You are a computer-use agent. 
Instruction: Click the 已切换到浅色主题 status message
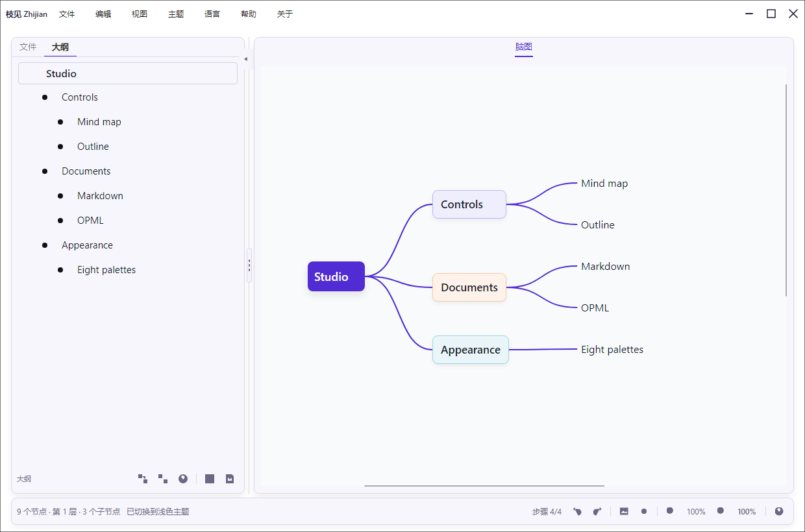[158, 512]
